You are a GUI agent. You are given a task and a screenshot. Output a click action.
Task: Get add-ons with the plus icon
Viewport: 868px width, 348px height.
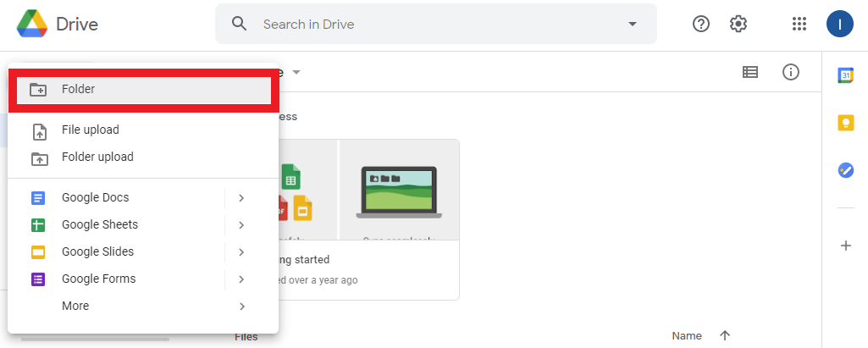(x=845, y=246)
